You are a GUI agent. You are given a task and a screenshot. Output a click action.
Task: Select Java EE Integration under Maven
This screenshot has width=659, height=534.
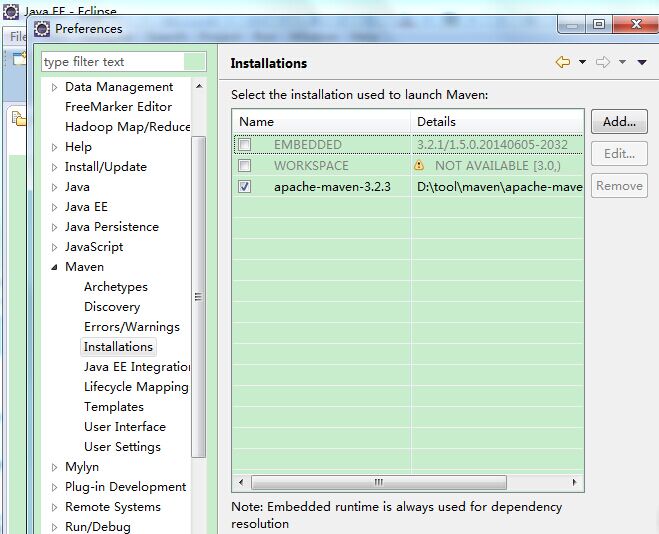pyautogui.click(x=137, y=367)
